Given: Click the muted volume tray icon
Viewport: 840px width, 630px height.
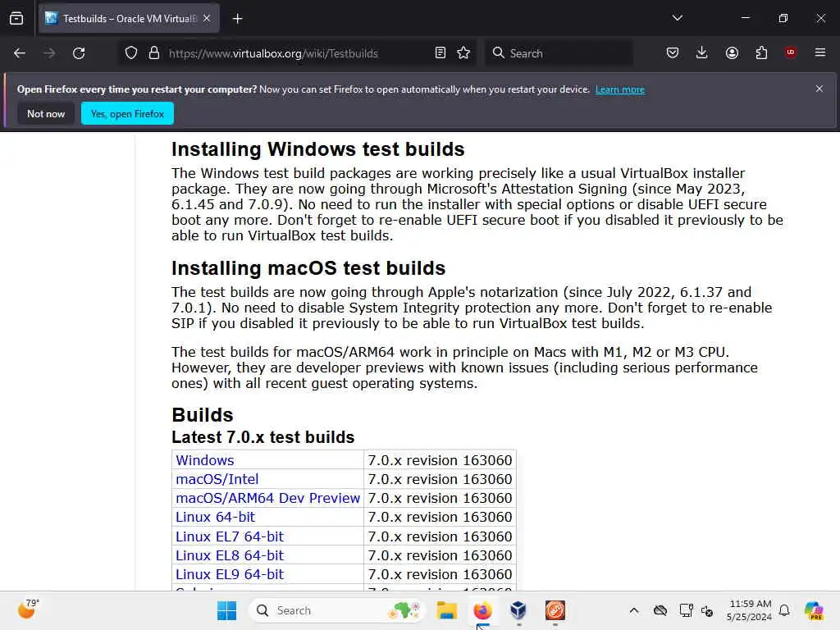Looking at the screenshot, I should click(707, 610).
